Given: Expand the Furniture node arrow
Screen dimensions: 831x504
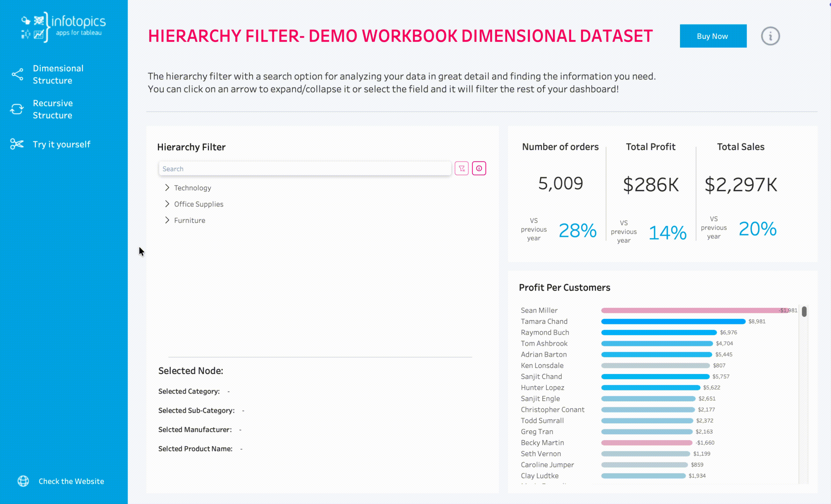Looking at the screenshot, I should click(167, 220).
